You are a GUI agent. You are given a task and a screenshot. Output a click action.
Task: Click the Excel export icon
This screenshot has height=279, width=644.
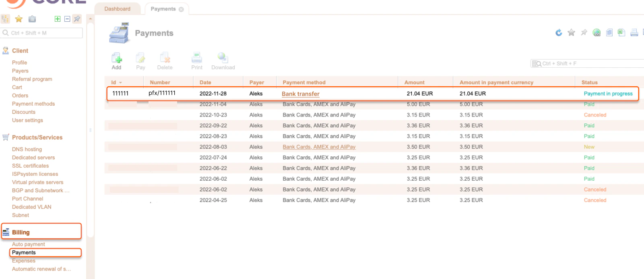pos(621,33)
